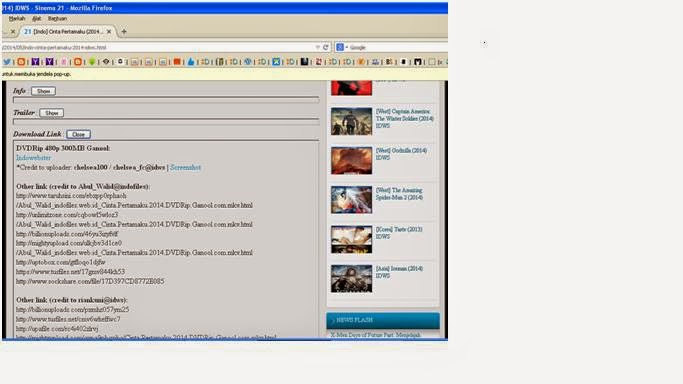The width and height of the screenshot is (683, 384).
Task: Close the Download Link section
Action: click(x=78, y=134)
